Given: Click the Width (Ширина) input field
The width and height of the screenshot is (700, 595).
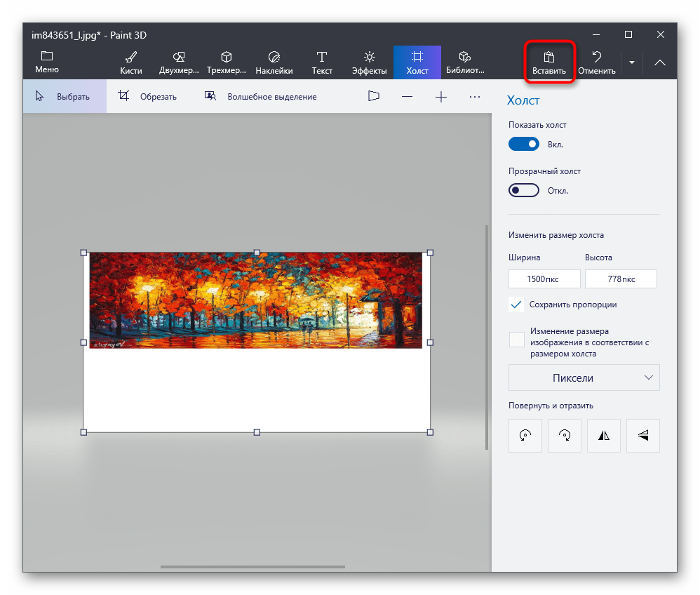Looking at the screenshot, I should tap(544, 279).
